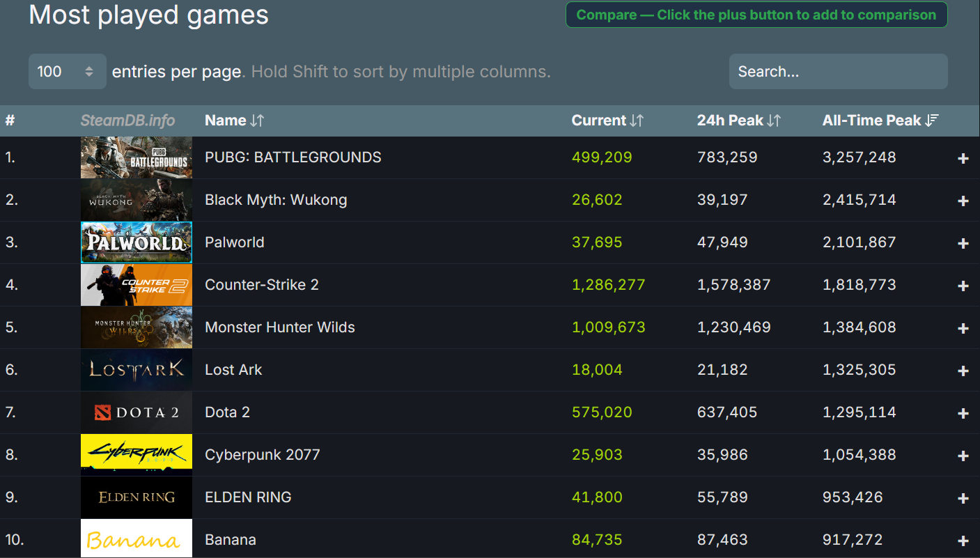Add Black Myth: Wukong using its plus icon
This screenshot has width=980, height=558.
coord(963,200)
